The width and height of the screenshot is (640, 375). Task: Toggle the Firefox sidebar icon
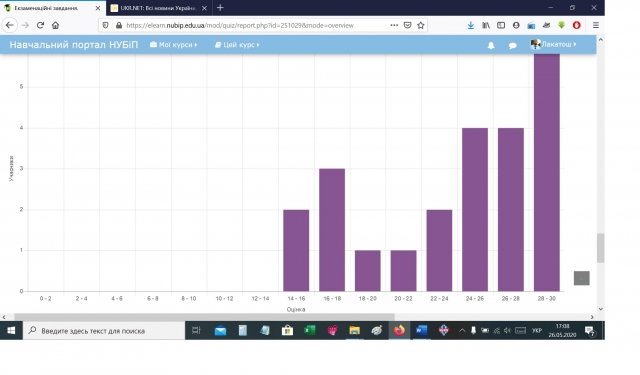click(x=501, y=25)
